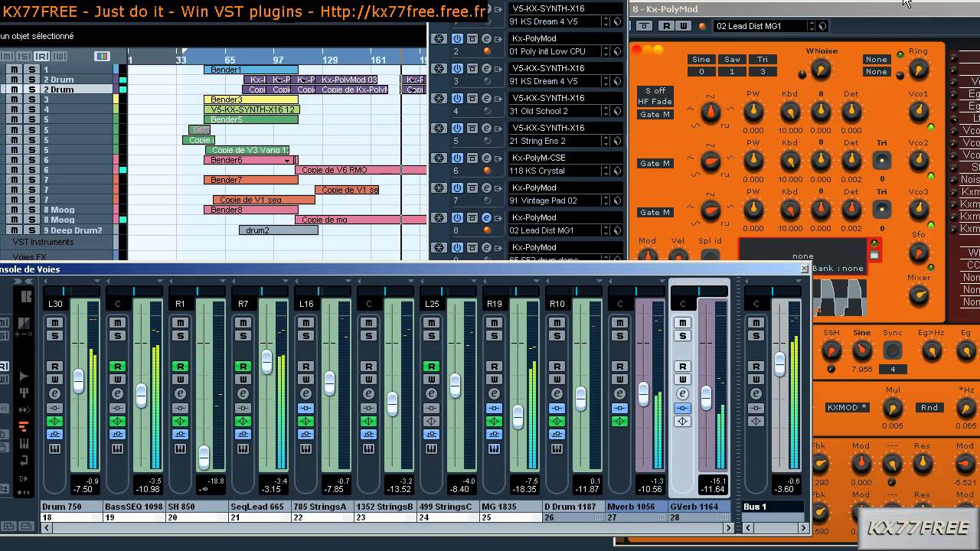Click the L30 pan display on the Drum 750 channel
This screenshot has width=980, height=551.
point(55,304)
